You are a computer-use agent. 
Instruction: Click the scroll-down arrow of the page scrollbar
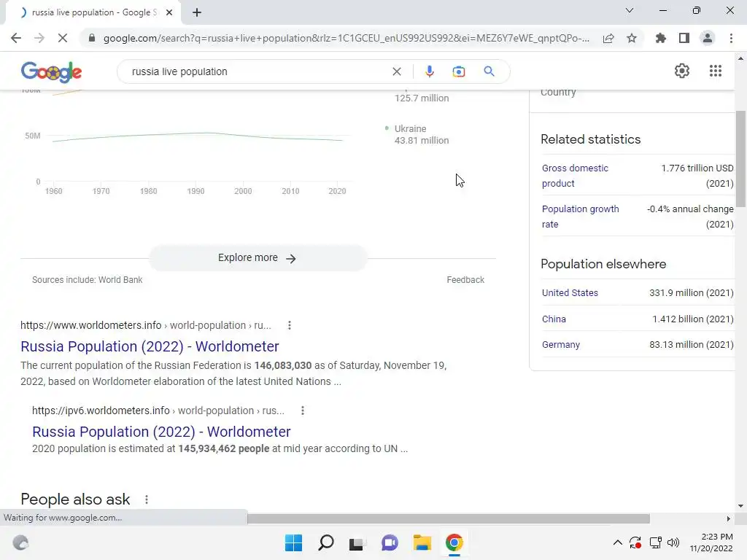point(740,506)
